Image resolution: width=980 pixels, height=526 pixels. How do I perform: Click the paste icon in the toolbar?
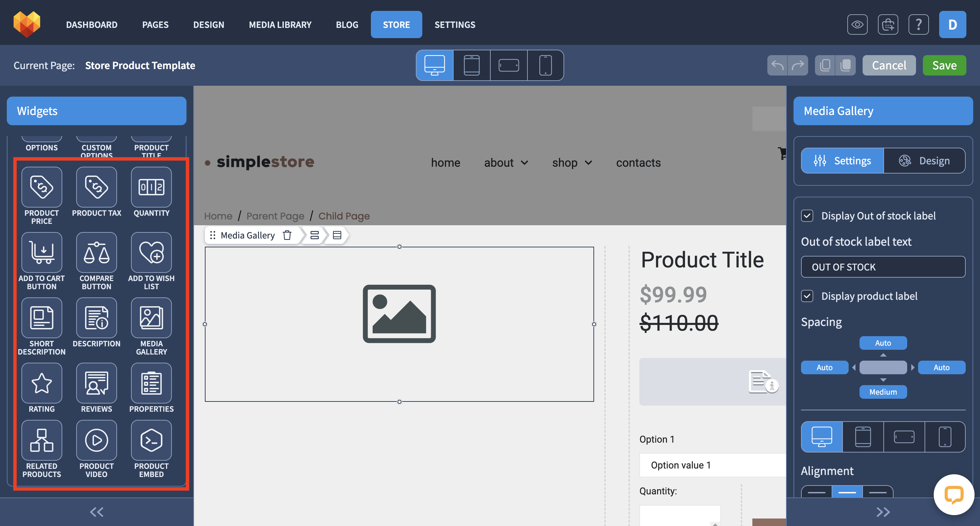click(x=845, y=65)
